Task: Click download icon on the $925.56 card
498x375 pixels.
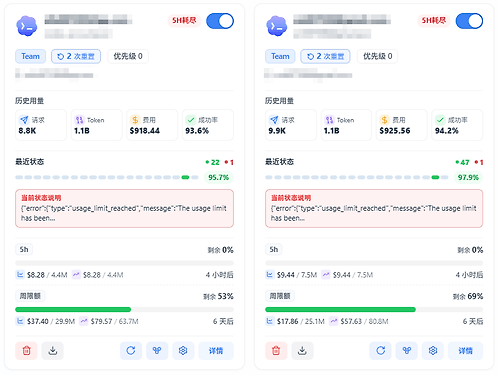Action: click(302, 350)
